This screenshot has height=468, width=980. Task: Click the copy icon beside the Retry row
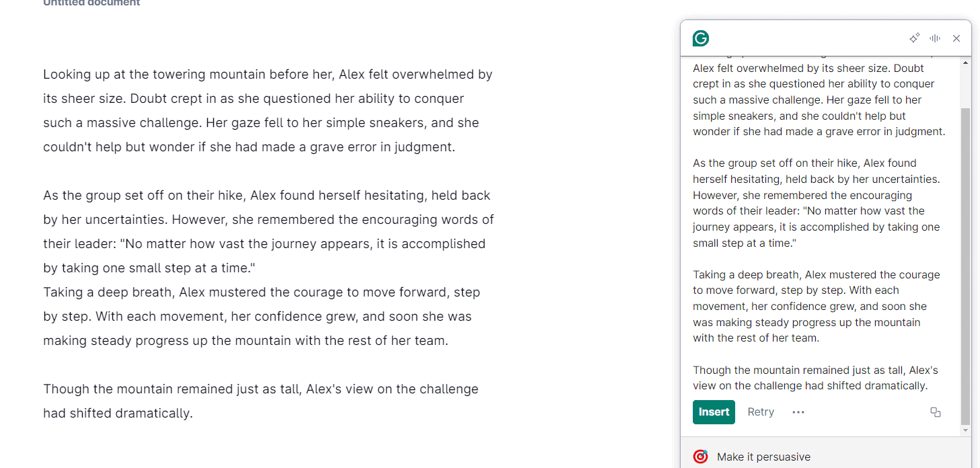[x=936, y=412]
